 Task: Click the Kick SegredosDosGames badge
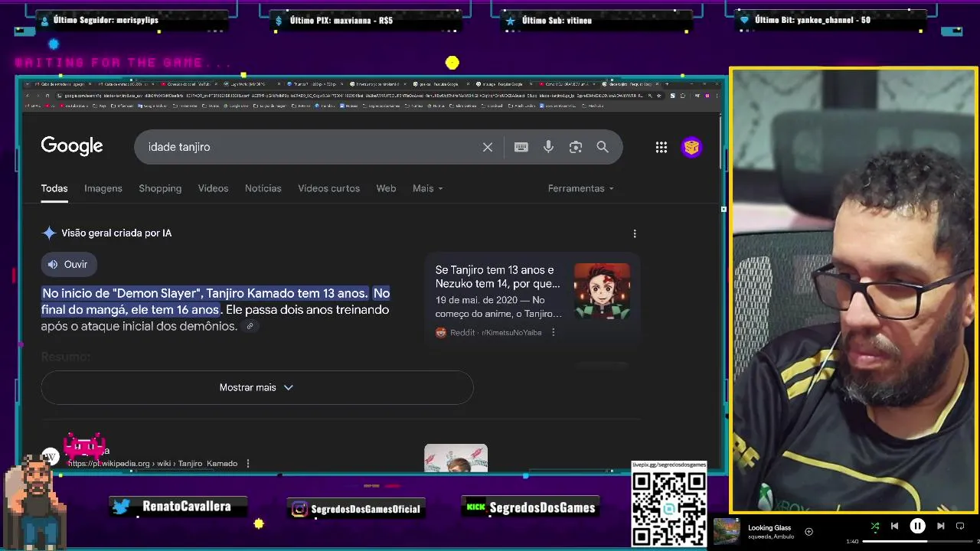click(x=531, y=507)
